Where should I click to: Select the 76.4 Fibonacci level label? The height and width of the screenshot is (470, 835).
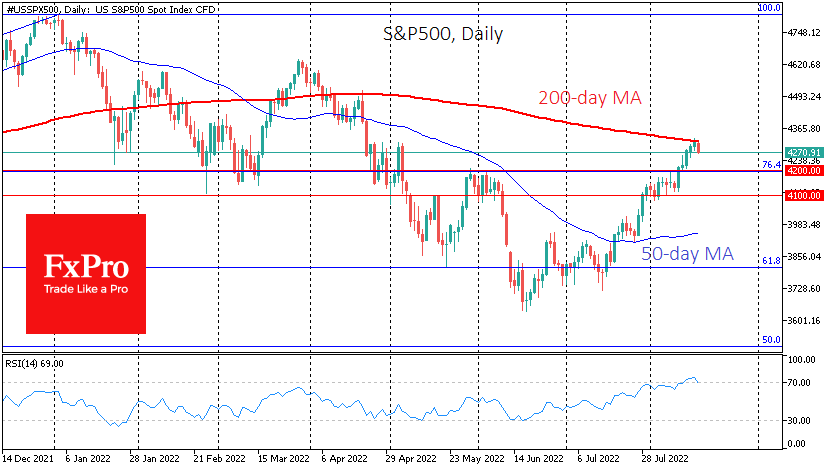coord(770,164)
